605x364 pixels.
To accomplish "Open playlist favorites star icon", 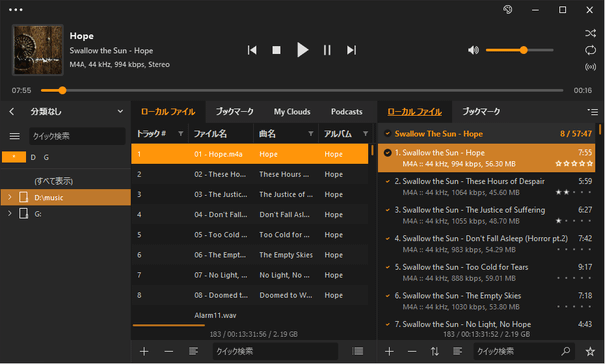I will [x=590, y=351].
